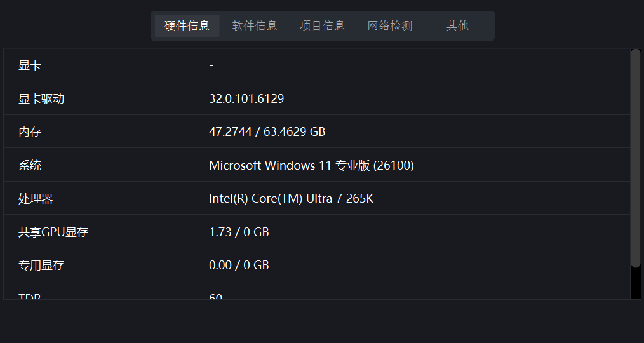The width and height of the screenshot is (644, 343).
Task: Select the 共享GPU显存 label
Action: coord(53,232)
